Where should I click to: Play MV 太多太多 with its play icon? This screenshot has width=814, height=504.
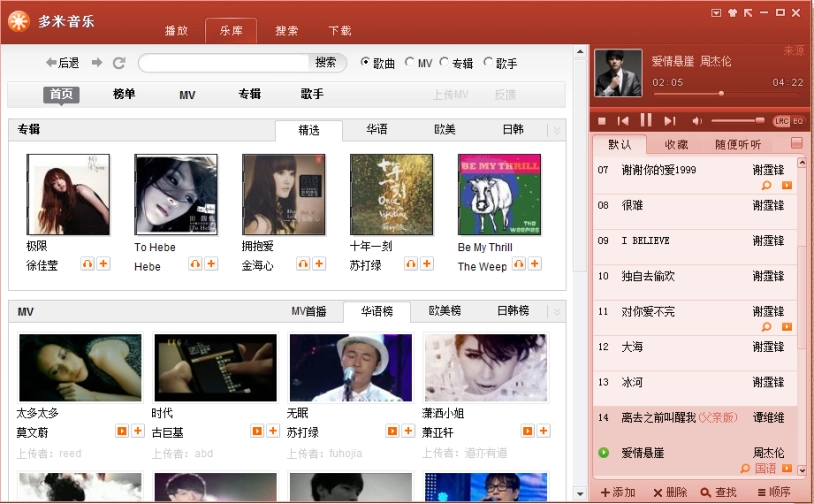tap(121, 431)
